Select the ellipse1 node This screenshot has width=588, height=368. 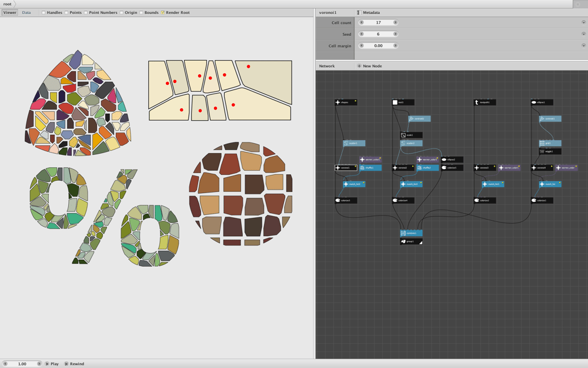(542, 102)
